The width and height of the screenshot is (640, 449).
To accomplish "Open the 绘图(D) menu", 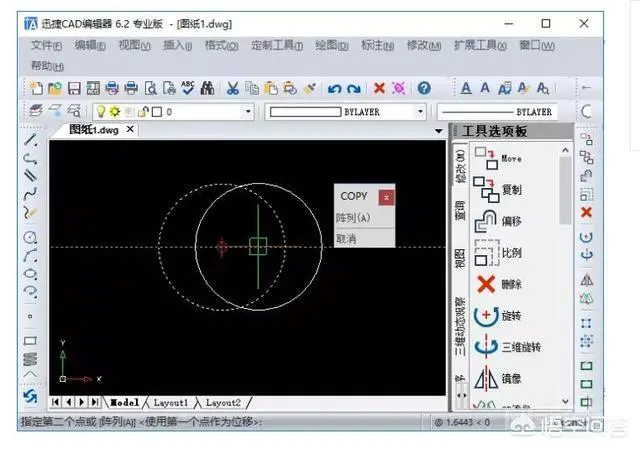I will [332, 45].
